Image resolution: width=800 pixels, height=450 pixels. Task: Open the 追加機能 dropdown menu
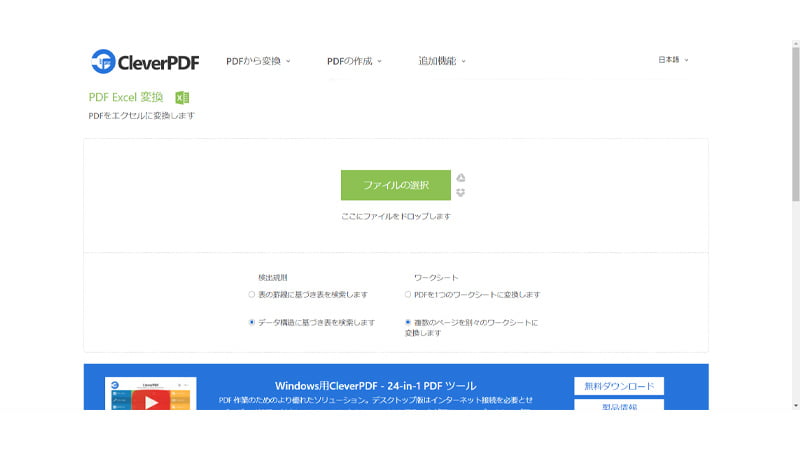pos(442,61)
